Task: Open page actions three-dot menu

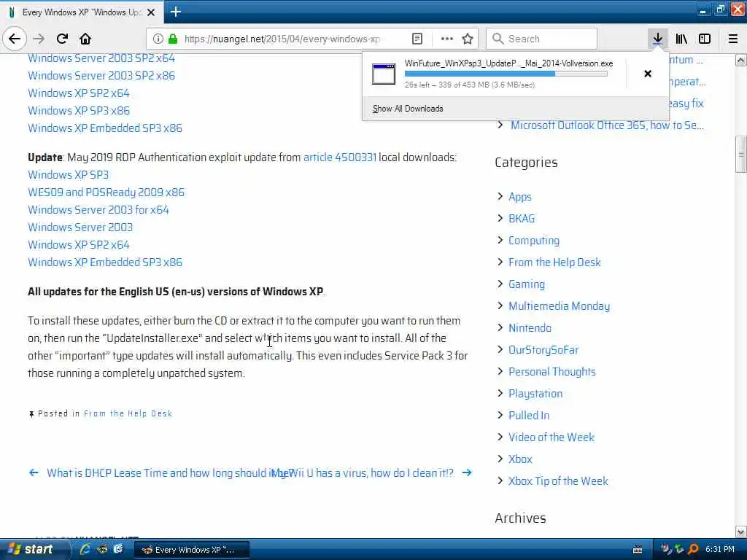Action: (x=447, y=39)
